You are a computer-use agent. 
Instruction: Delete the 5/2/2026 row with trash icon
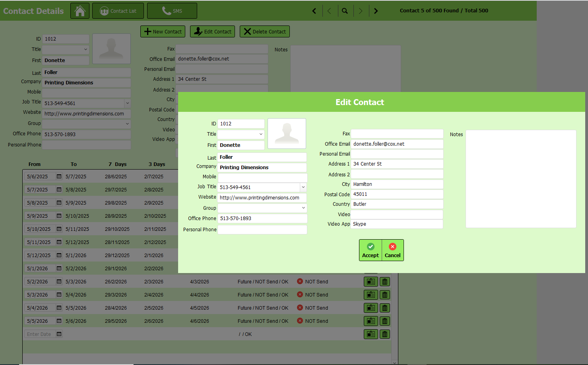385,282
